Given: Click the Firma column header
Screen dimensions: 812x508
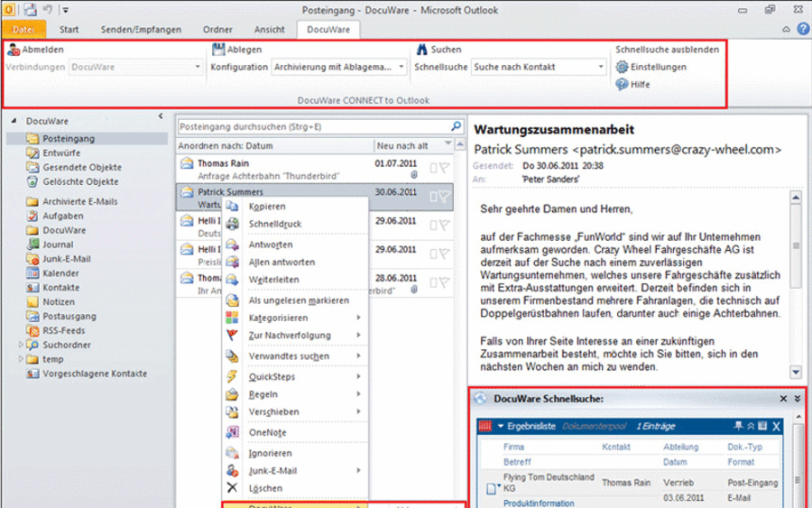Looking at the screenshot, I should tap(513, 447).
